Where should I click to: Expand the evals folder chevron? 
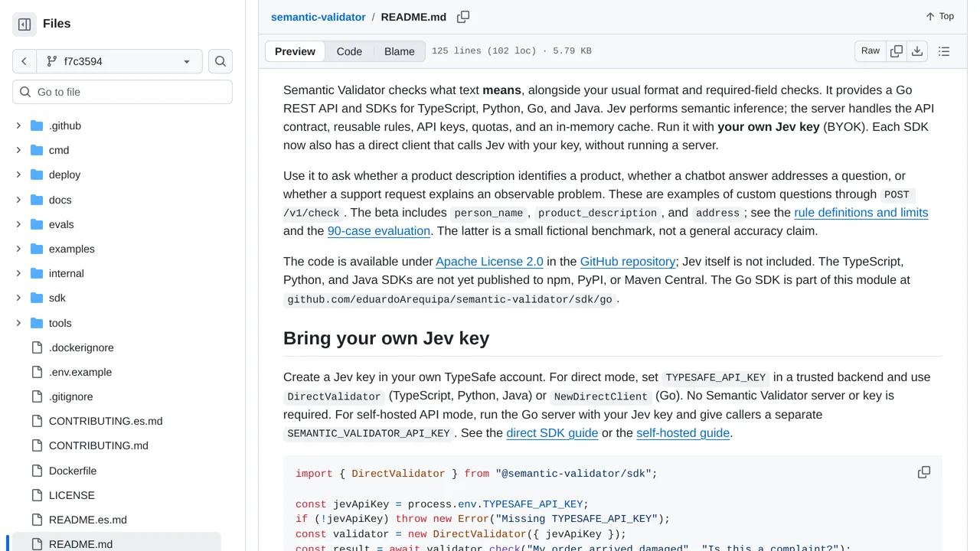pos(18,224)
